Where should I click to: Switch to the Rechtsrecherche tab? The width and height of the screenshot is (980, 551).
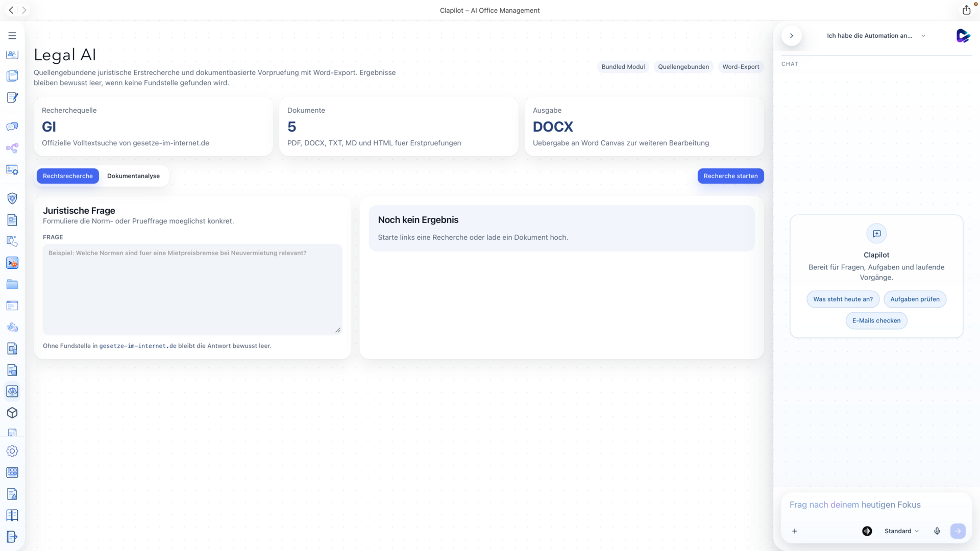click(68, 176)
